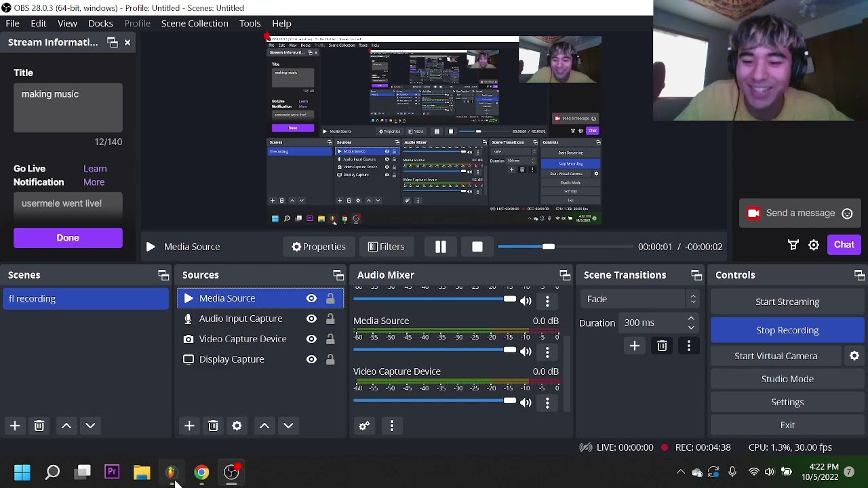Open the Docks menu

[x=100, y=23]
